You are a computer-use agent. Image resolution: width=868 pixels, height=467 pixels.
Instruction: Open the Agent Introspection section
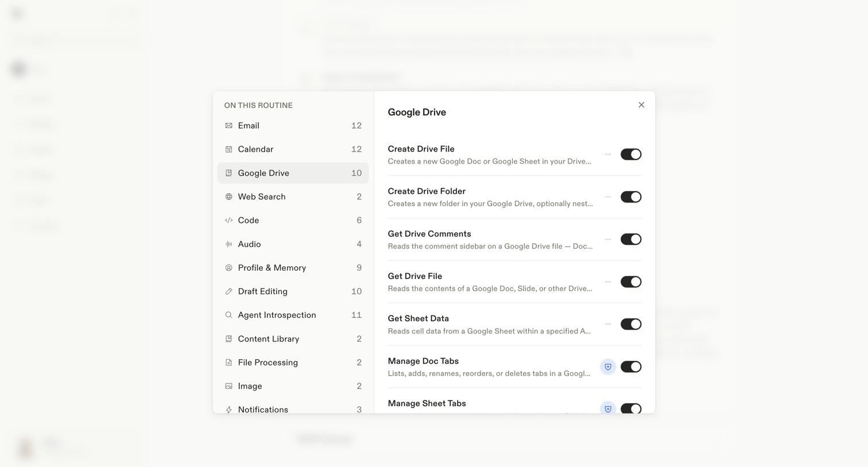click(293, 315)
